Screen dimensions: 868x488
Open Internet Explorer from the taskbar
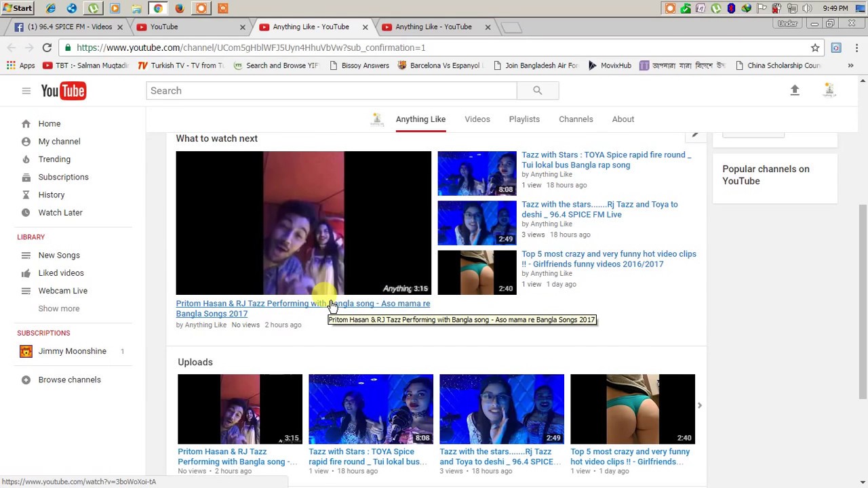click(50, 8)
